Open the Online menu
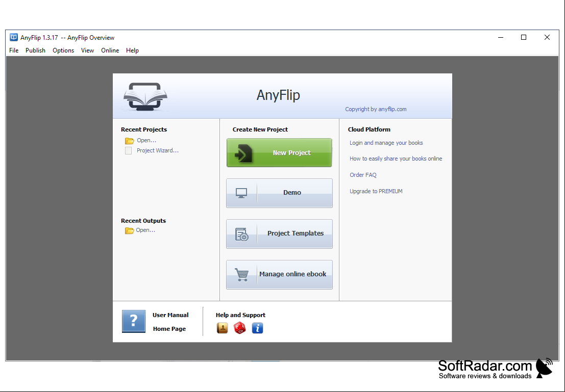The height and width of the screenshot is (392, 565). pos(110,50)
